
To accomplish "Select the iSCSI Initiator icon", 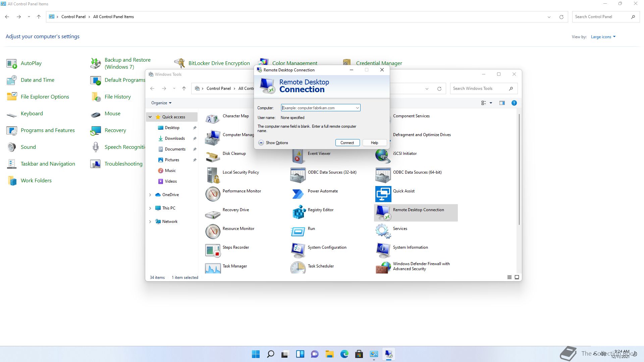I will [383, 156].
